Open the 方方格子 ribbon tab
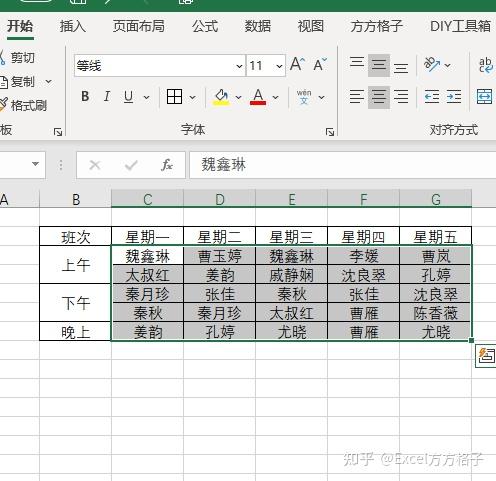This screenshot has width=496, height=481. [376, 26]
